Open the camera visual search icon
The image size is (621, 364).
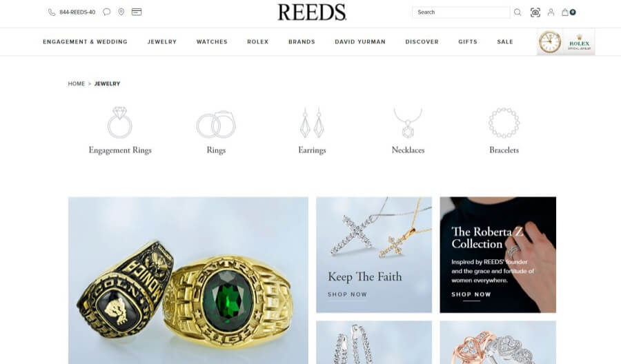(x=535, y=12)
